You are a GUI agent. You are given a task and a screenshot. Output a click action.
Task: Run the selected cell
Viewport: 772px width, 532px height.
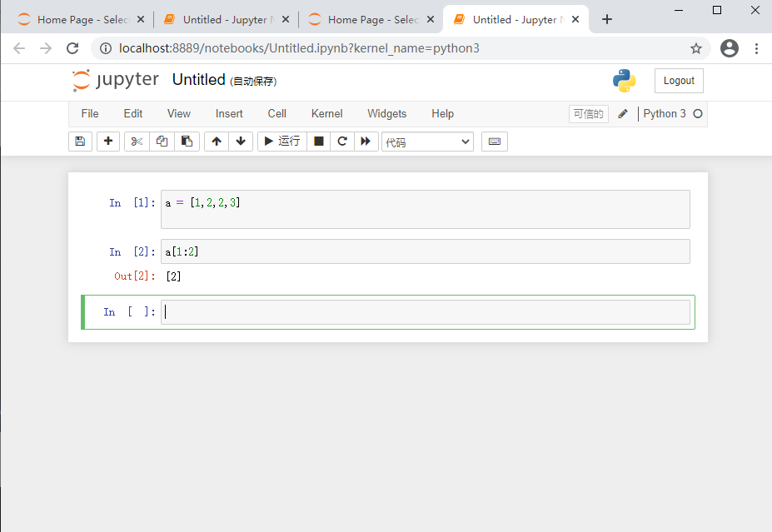[281, 142]
